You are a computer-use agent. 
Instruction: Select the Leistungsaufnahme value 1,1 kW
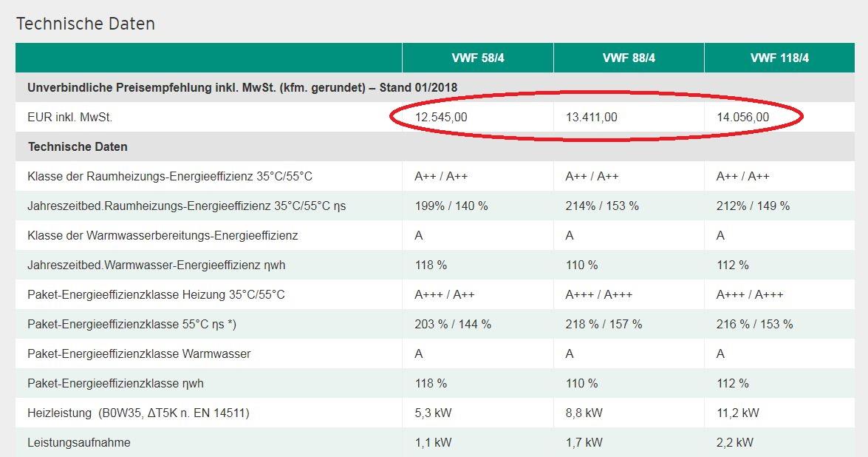click(x=433, y=443)
